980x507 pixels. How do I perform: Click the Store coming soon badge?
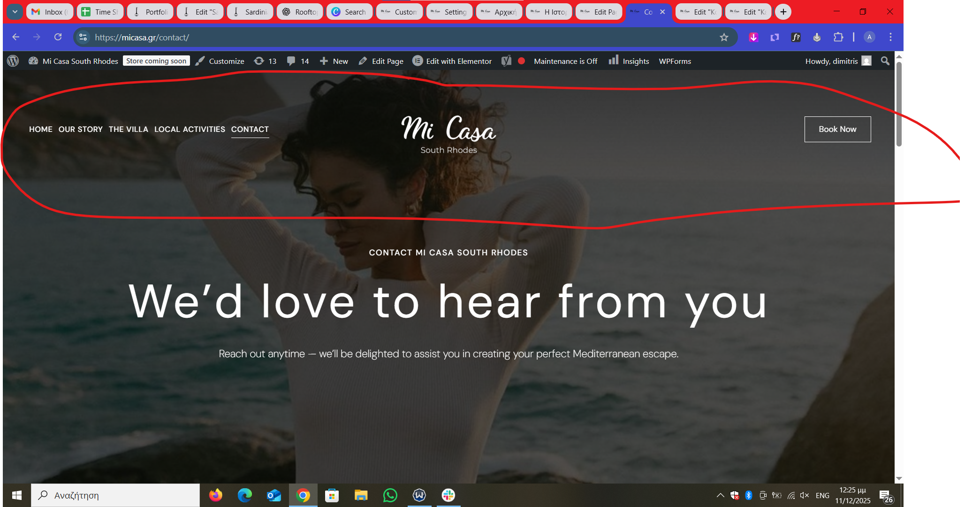click(156, 61)
